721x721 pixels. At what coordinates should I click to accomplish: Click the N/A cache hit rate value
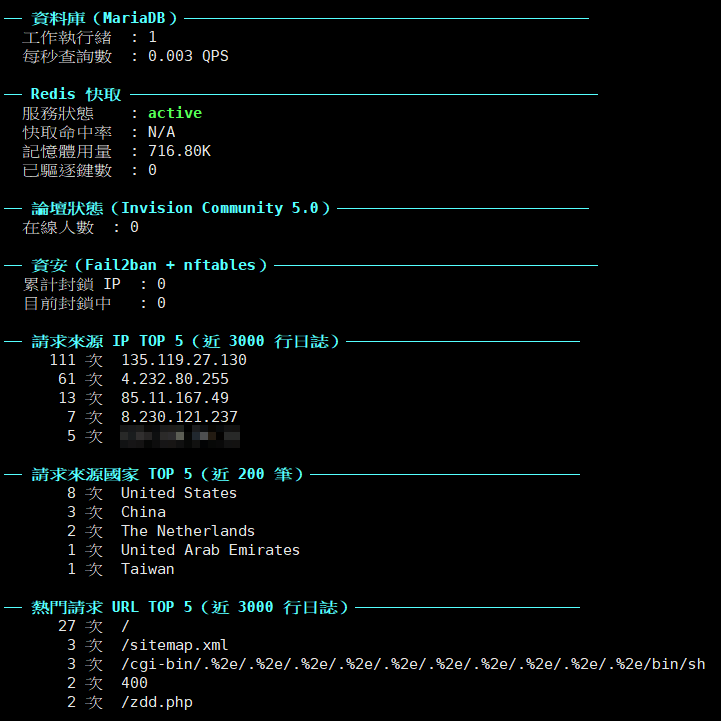161,132
